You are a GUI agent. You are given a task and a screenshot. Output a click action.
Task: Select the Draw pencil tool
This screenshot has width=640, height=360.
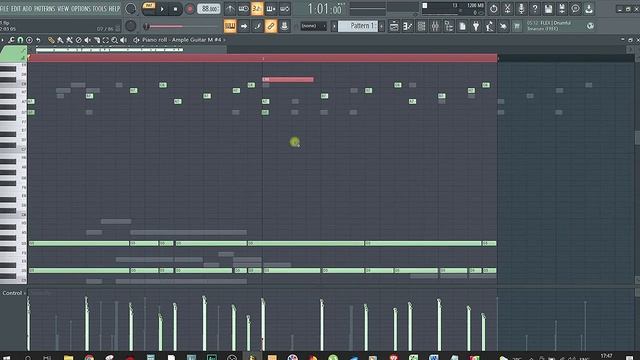point(51,40)
